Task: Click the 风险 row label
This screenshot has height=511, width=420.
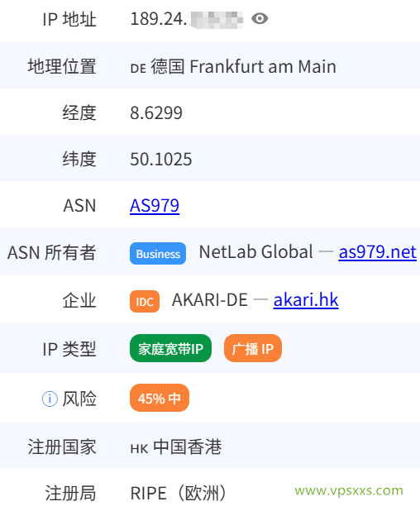Action: pyautogui.click(x=79, y=399)
